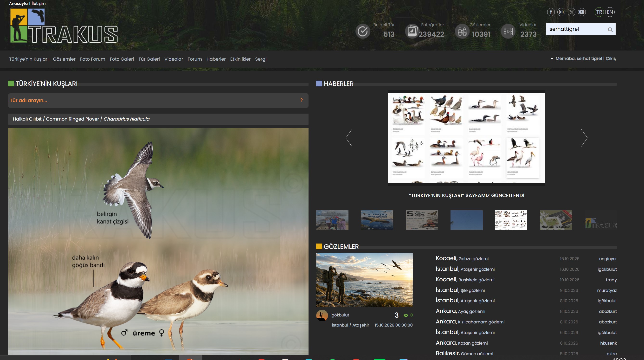The image size is (644, 360).
Task: Open Ankara, Kızılcahamam gözlemi entry
Action: pos(470,322)
